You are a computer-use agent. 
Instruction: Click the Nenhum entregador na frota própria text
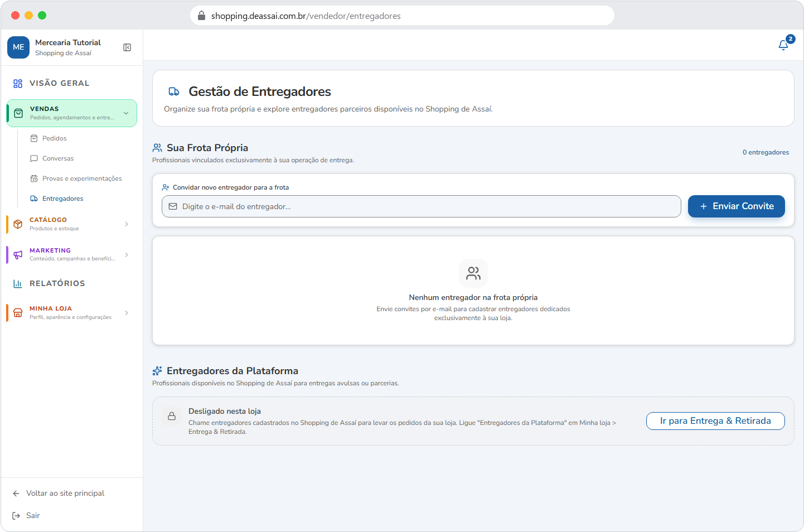tap(473, 297)
